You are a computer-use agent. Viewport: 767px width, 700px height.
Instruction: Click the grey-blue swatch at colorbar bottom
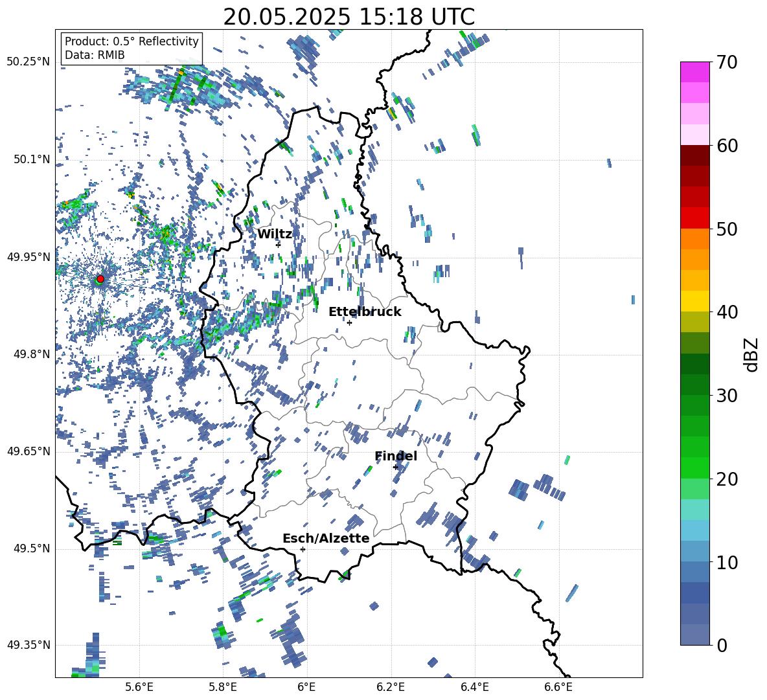coord(694,635)
